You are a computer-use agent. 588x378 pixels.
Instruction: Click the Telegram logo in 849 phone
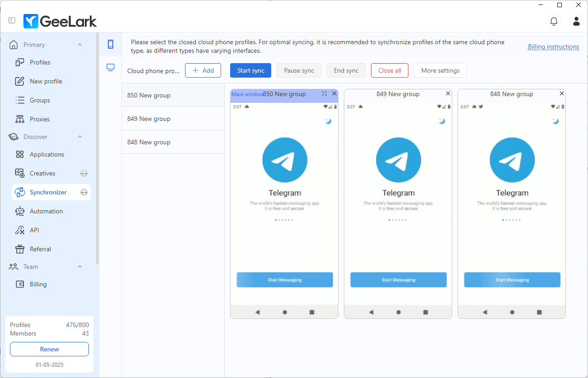point(398,160)
